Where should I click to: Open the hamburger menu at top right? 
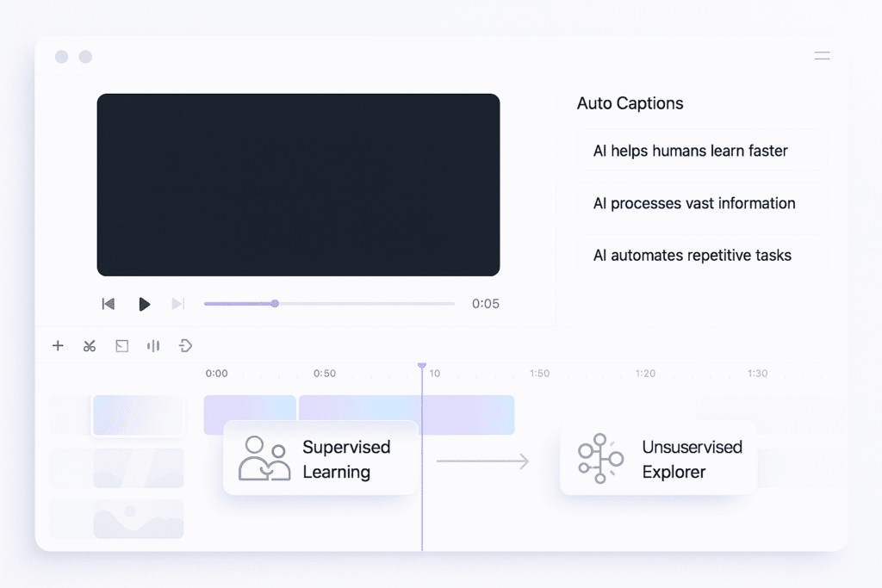822,55
